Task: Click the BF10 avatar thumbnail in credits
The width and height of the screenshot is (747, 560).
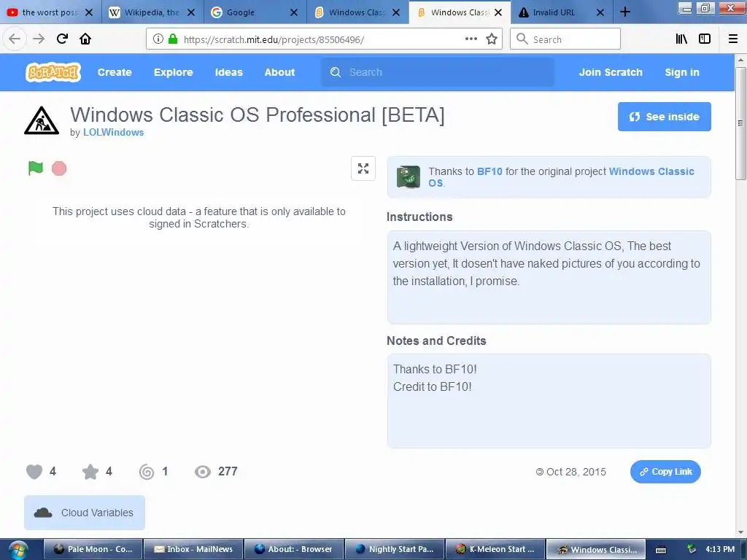Action: click(409, 177)
